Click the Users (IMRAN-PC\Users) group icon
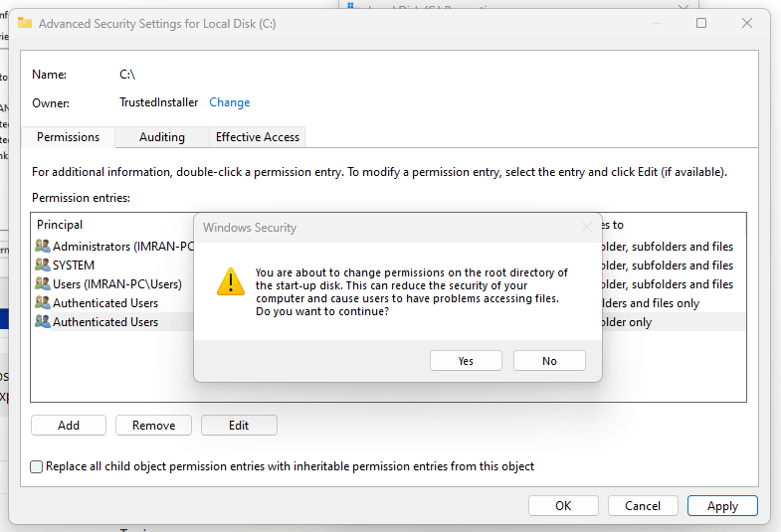The height and width of the screenshot is (532, 781). 43,283
